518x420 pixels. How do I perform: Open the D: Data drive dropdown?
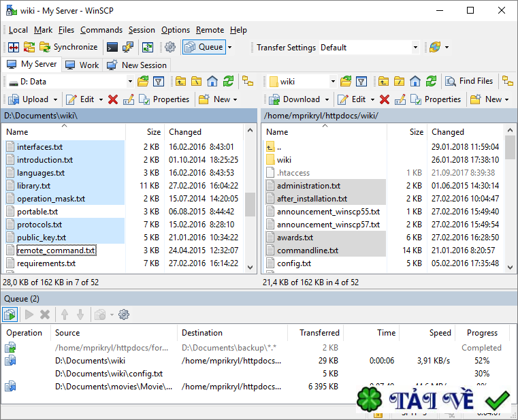[130, 82]
